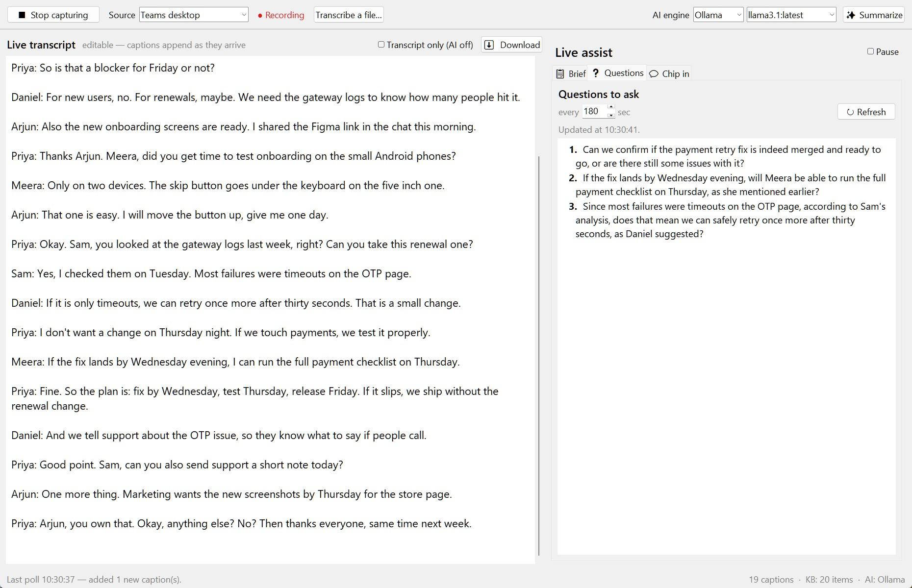Viewport: 912px width, 588px height.
Task: Click 'Last poll 10:30:37' status bar message
Action: [x=94, y=579]
